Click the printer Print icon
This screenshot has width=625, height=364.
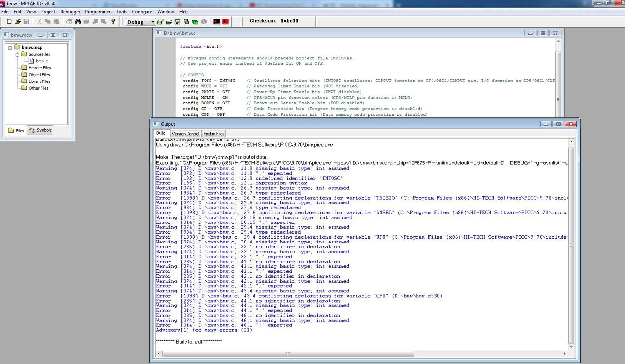(x=69, y=21)
